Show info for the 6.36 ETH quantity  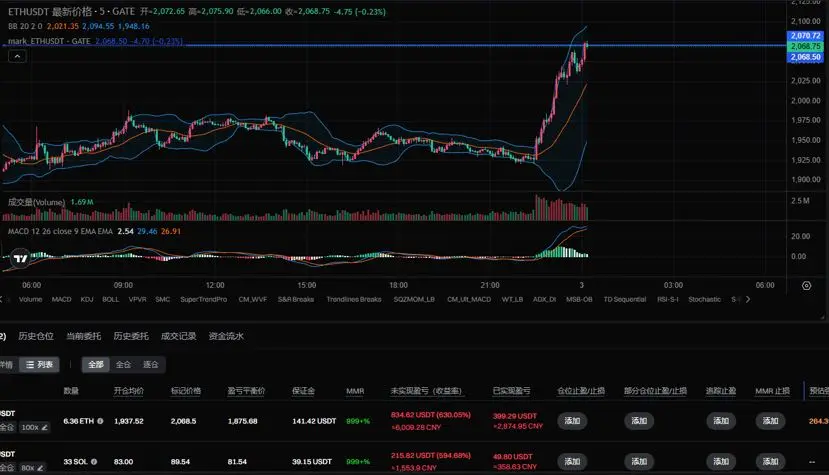pos(100,421)
